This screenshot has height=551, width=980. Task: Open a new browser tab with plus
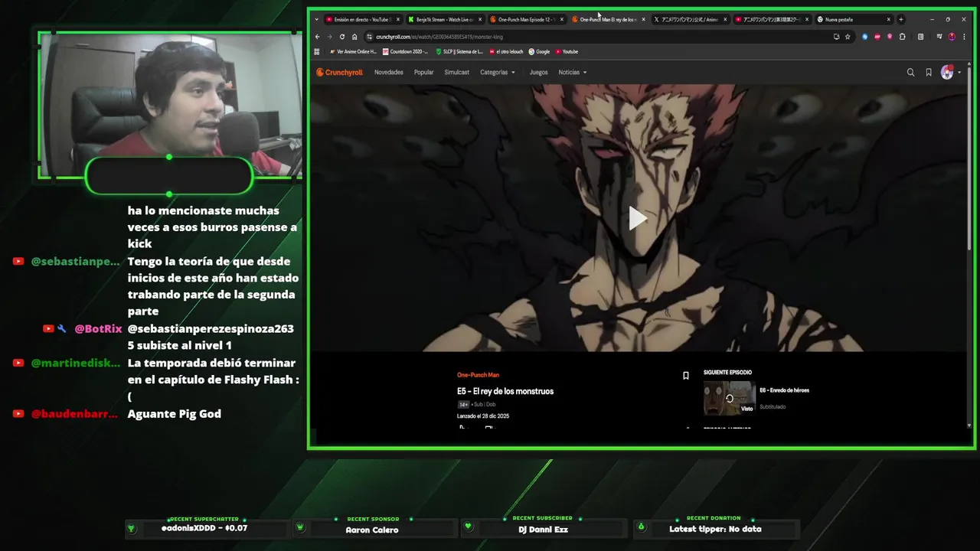coord(901,19)
